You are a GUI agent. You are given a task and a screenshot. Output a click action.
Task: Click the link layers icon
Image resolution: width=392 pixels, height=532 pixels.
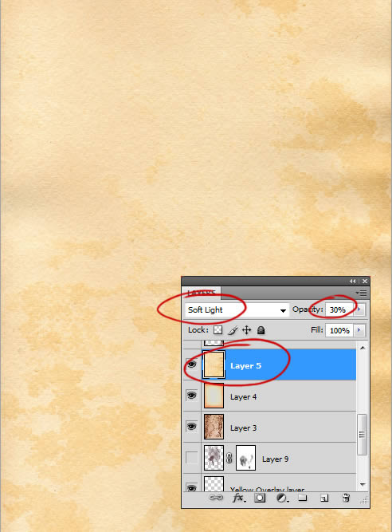pos(216,498)
